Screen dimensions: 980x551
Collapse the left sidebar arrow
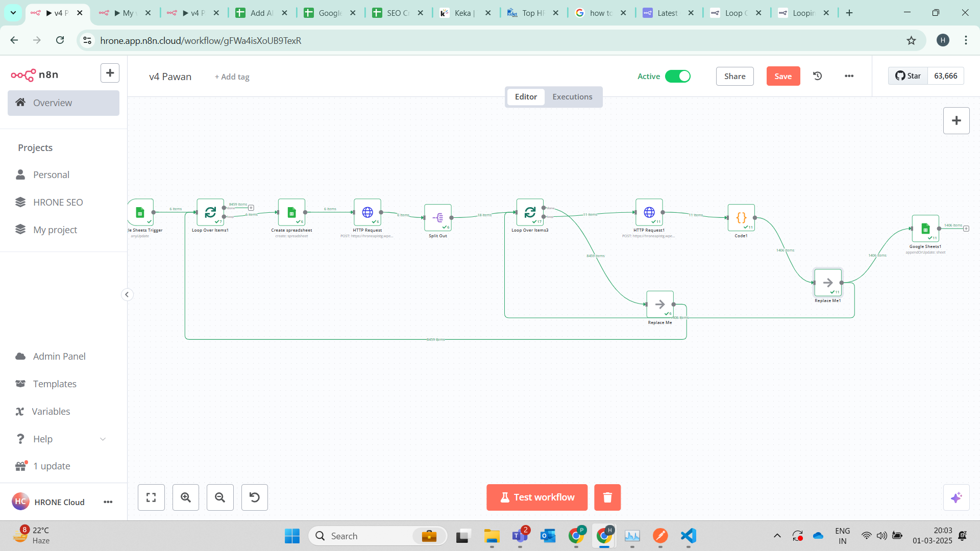pos(127,294)
